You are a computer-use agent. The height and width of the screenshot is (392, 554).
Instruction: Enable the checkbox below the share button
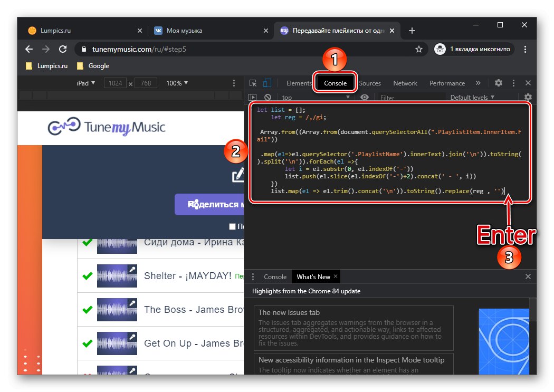pos(232,226)
